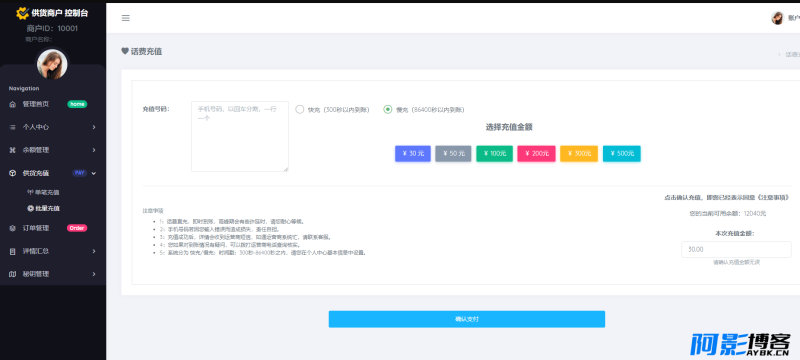Screen dimensions: 800x360
Task: Click the list icon beside 个人中心
Action: tap(13, 127)
